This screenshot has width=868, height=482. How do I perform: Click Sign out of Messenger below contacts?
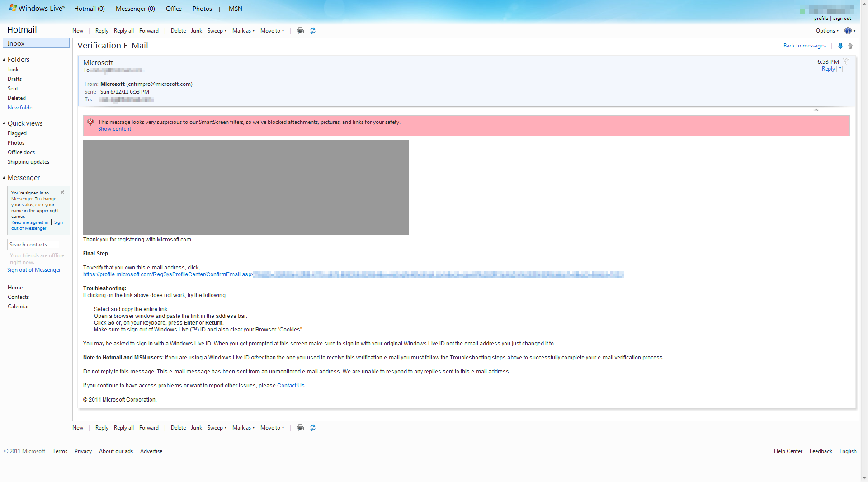34,270
